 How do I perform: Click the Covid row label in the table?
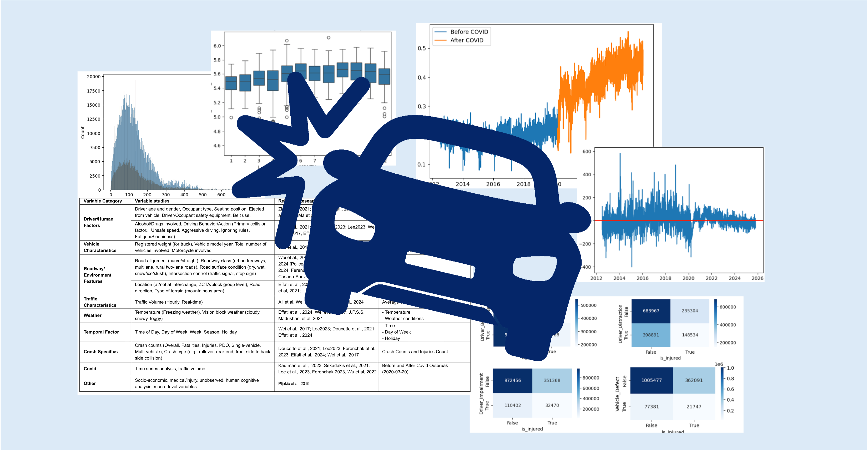[x=89, y=369]
